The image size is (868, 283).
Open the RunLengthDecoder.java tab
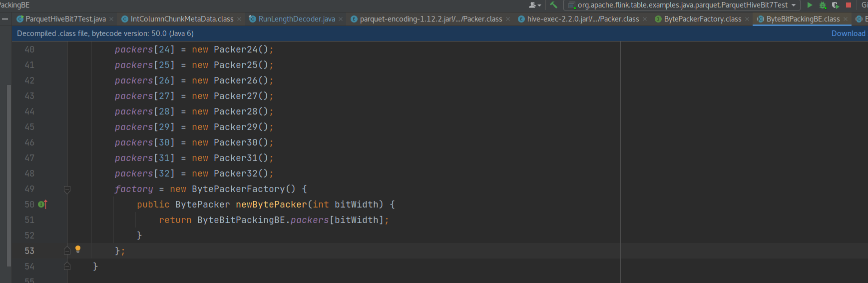pos(297,19)
